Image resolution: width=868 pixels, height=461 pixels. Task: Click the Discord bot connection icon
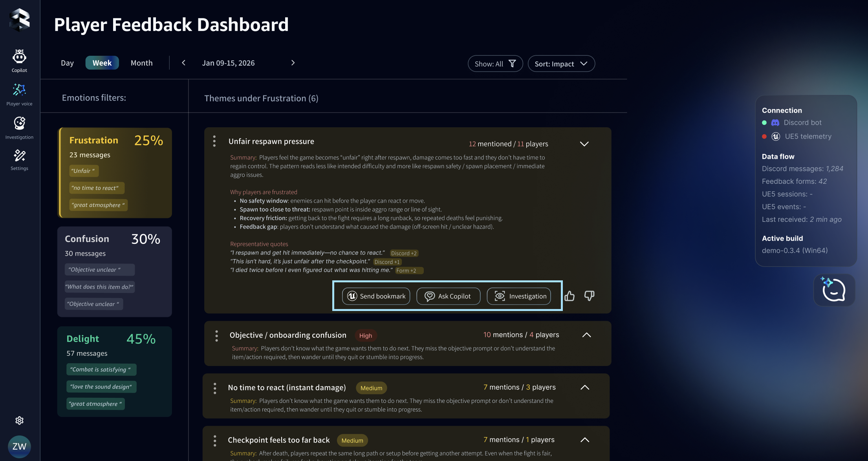click(x=775, y=123)
